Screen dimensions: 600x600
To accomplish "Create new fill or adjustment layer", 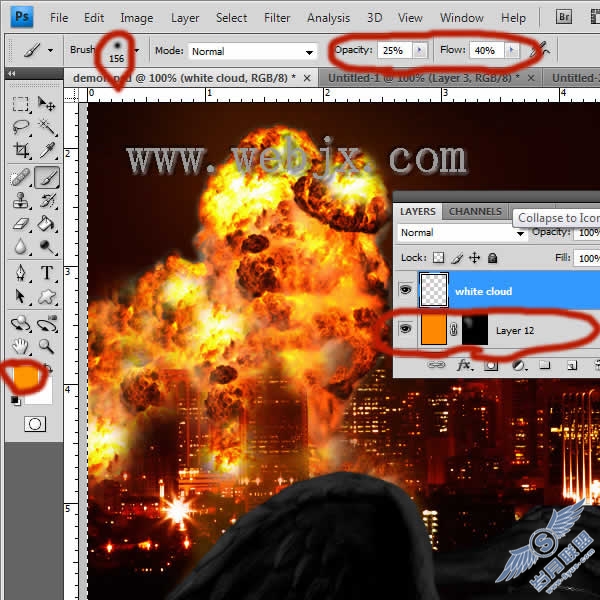I will tap(518, 366).
